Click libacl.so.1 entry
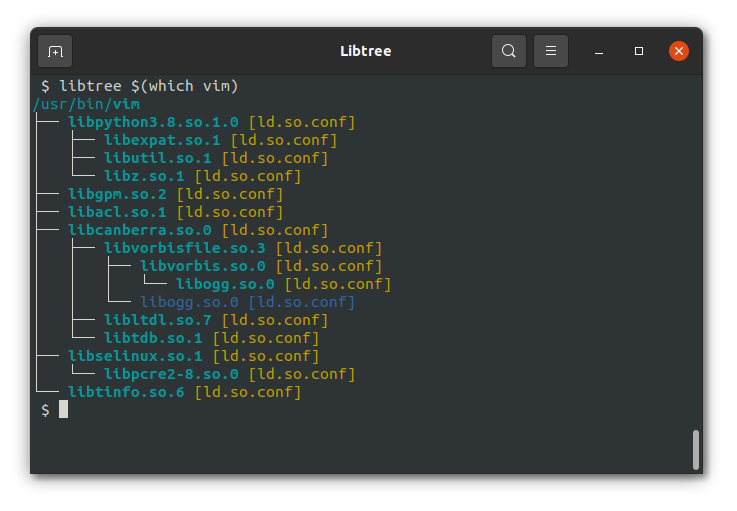The height and width of the screenshot is (511, 737). pos(117,212)
